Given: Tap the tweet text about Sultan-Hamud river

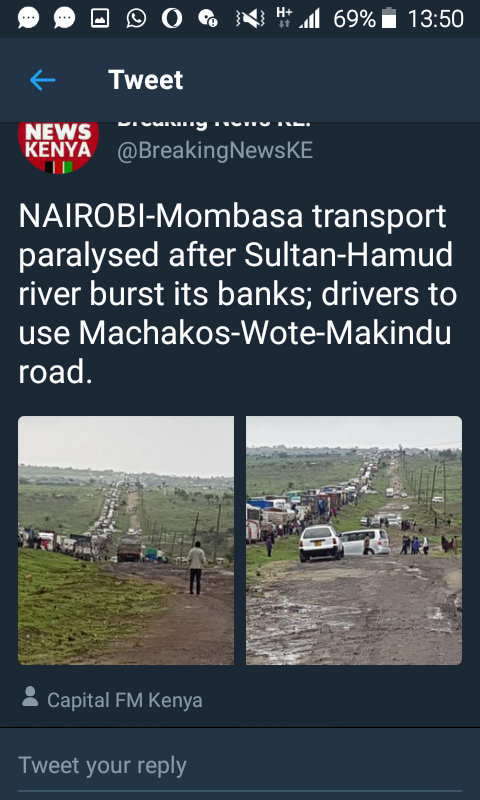Looking at the screenshot, I should 237,295.
